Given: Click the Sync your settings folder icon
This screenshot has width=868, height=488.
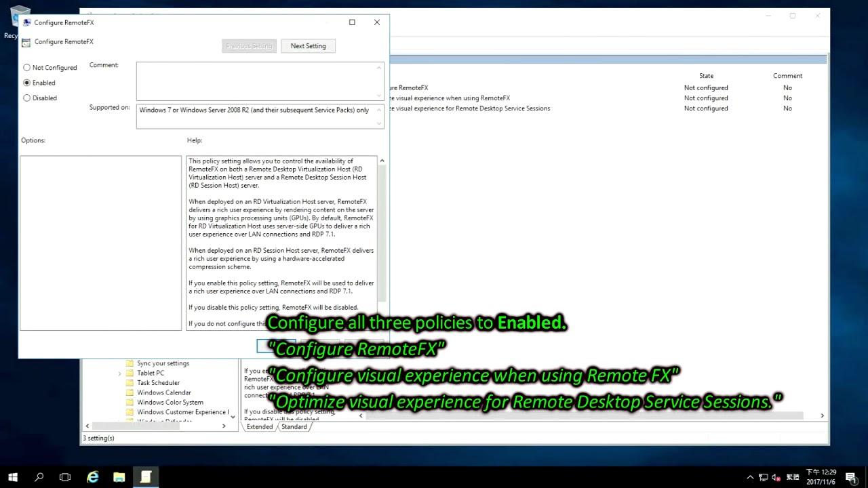Looking at the screenshot, I should coord(130,363).
